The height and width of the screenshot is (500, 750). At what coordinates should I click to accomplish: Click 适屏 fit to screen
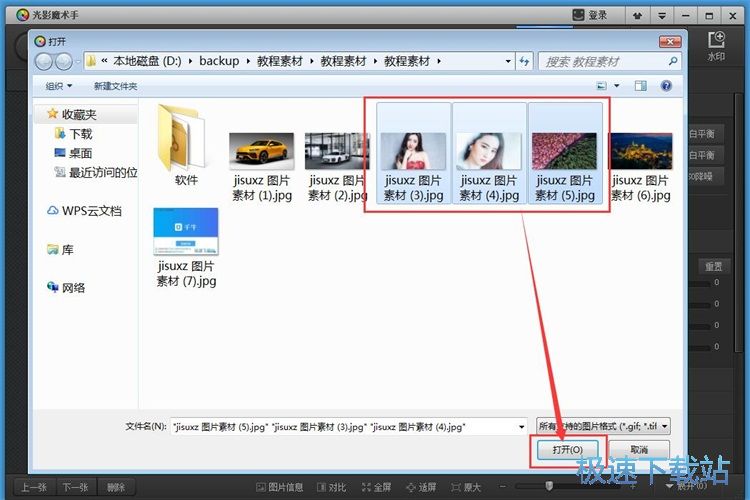[x=421, y=487]
